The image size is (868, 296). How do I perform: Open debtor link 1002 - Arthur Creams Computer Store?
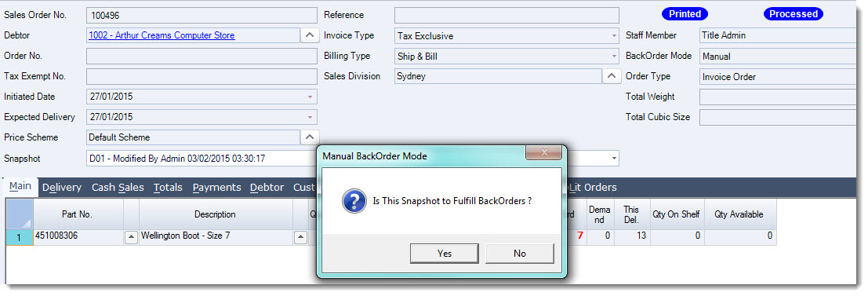tap(162, 35)
